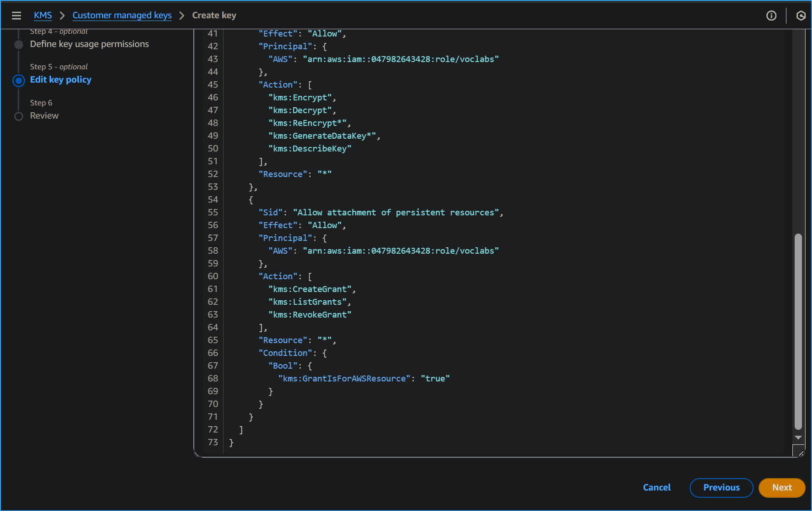Click the kms:GrantIsForAWSResource condition line
Image resolution: width=812 pixels, height=511 pixels.
coord(364,379)
